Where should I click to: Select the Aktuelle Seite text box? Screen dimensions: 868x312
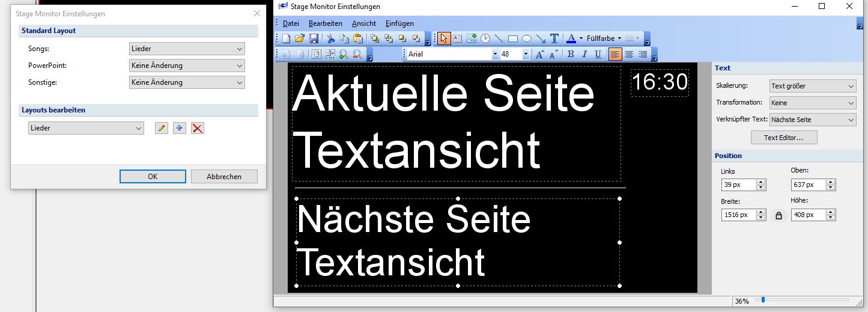457,123
